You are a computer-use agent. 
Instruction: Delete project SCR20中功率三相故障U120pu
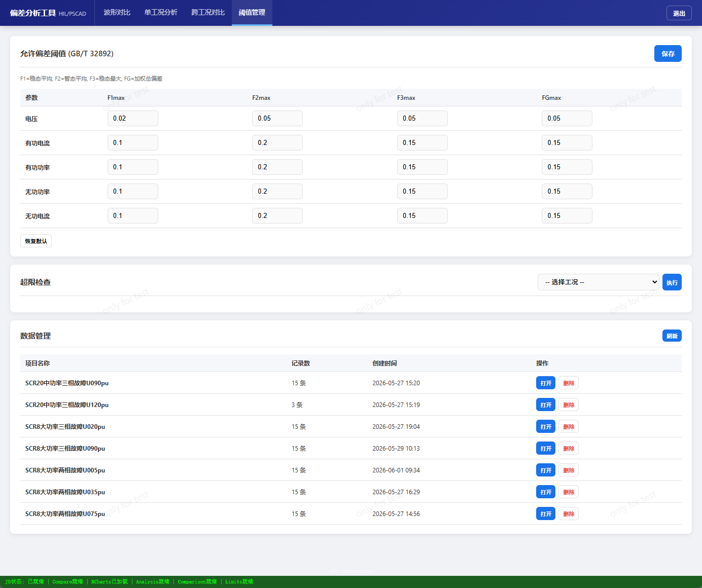coord(569,405)
